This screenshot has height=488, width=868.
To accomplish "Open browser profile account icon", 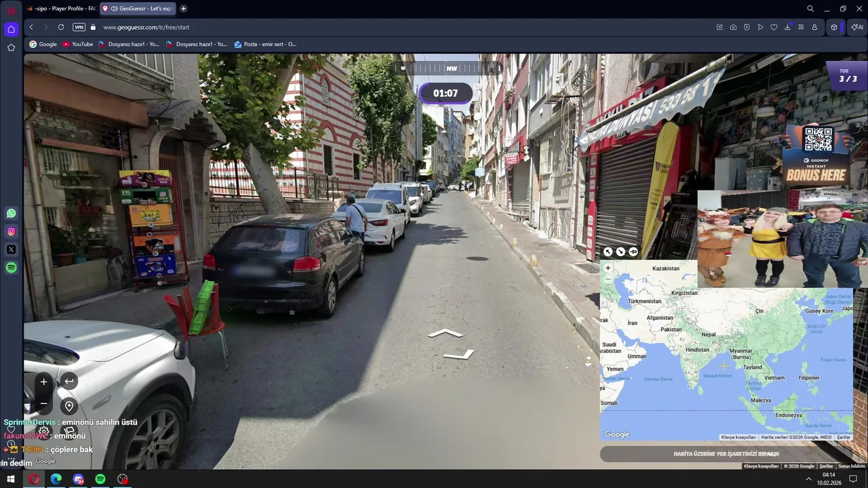I will (814, 27).
